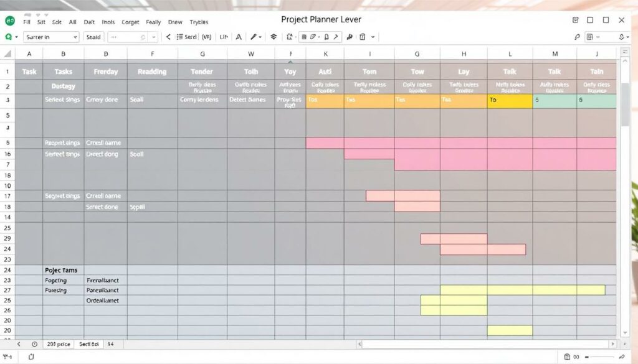Select the green cell in column M row 3
This screenshot has width=638, height=364.
pyautogui.click(x=555, y=101)
